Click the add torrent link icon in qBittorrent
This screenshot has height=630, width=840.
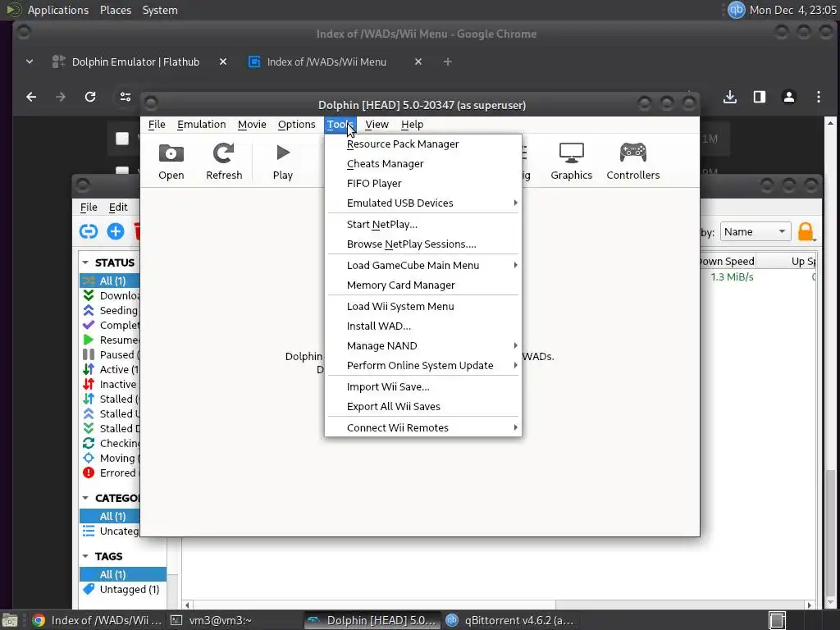tap(89, 231)
